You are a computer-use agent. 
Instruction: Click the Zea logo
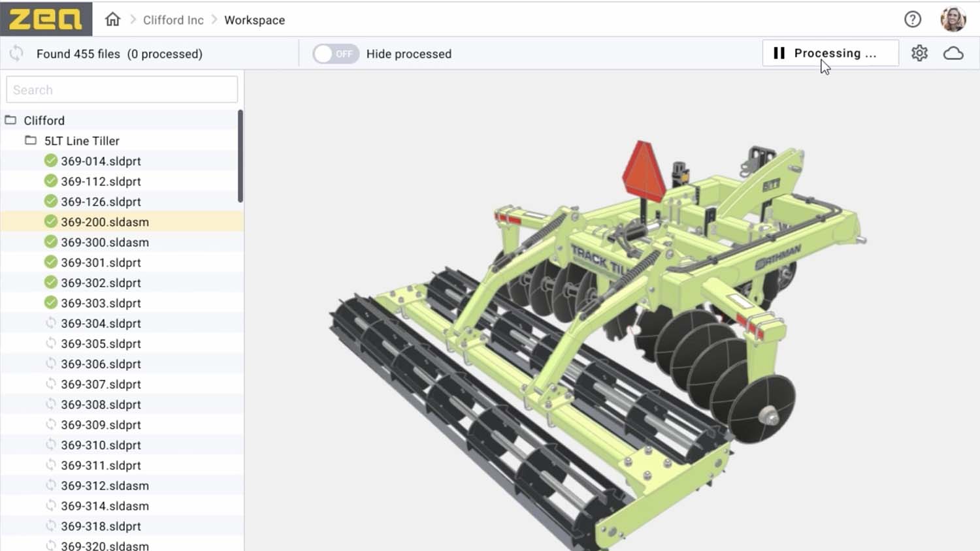[46, 19]
